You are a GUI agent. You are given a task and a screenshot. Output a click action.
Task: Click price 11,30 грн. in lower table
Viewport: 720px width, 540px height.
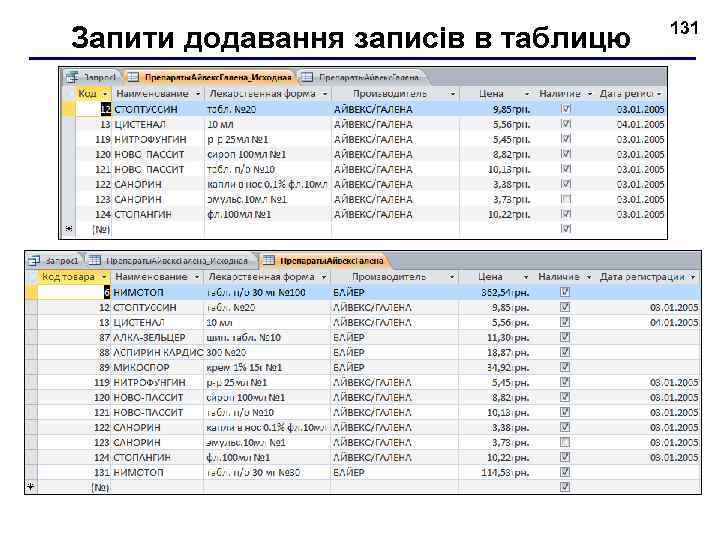pos(495,338)
